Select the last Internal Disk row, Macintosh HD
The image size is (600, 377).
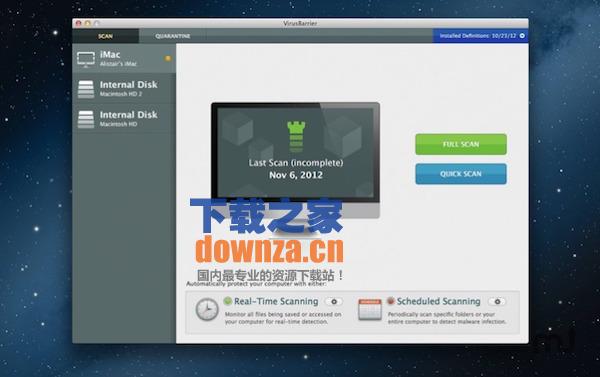[x=124, y=119]
